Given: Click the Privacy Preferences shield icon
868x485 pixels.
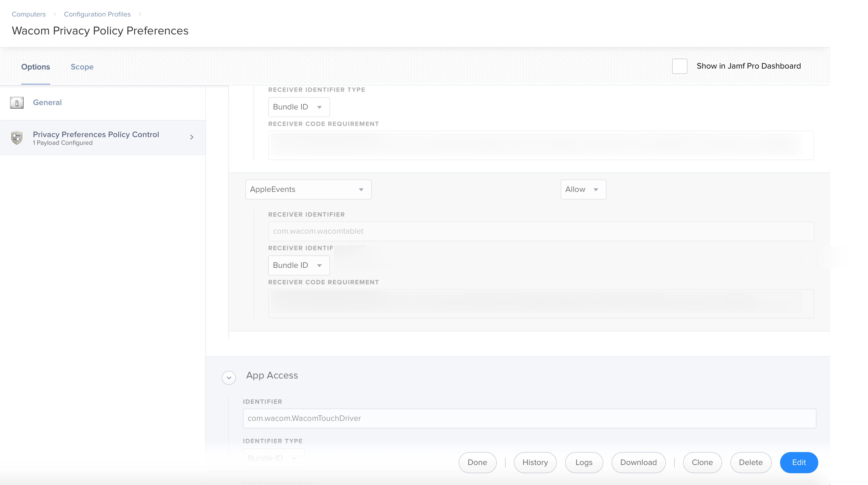Looking at the screenshot, I should tap(16, 137).
